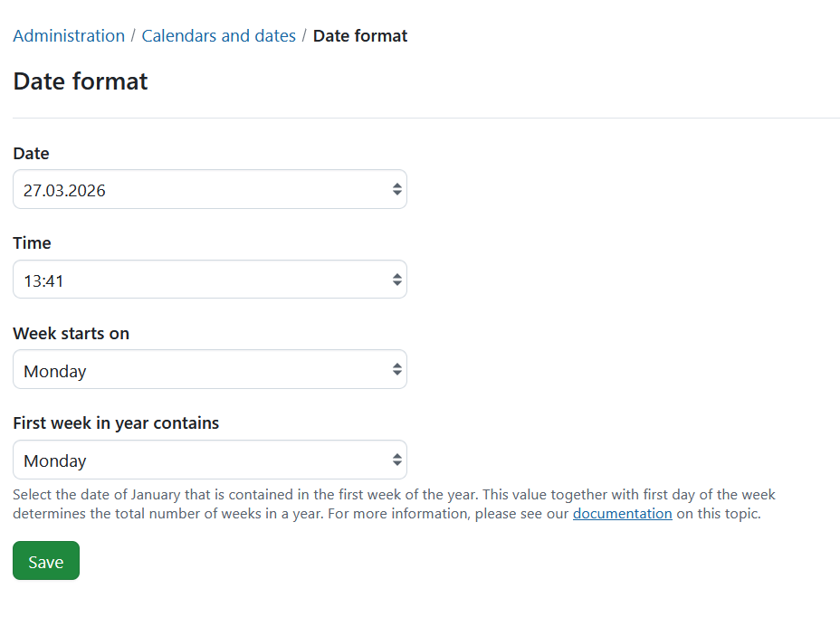Open the Date format selector showing 27.03.2026
Image resolution: width=840 pixels, height=636 pixels.
click(x=210, y=189)
